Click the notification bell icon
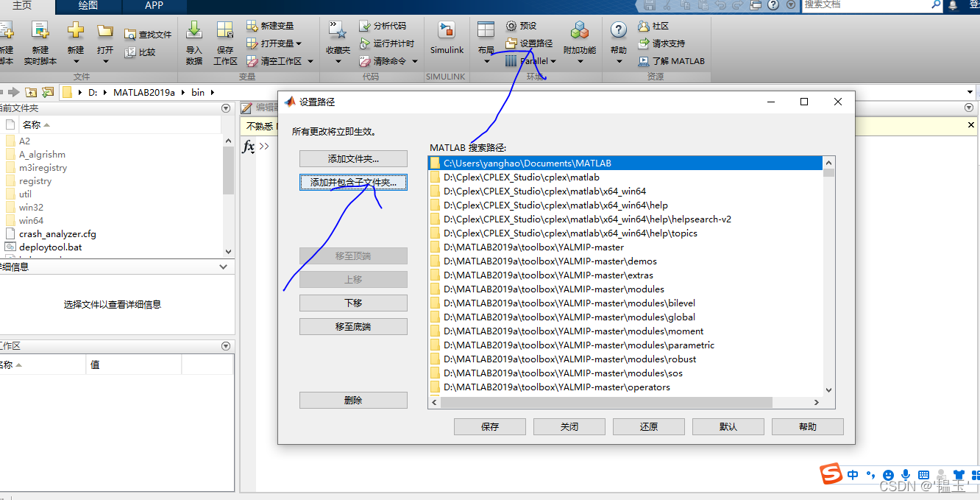980x500 pixels. (x=954, y=4)
